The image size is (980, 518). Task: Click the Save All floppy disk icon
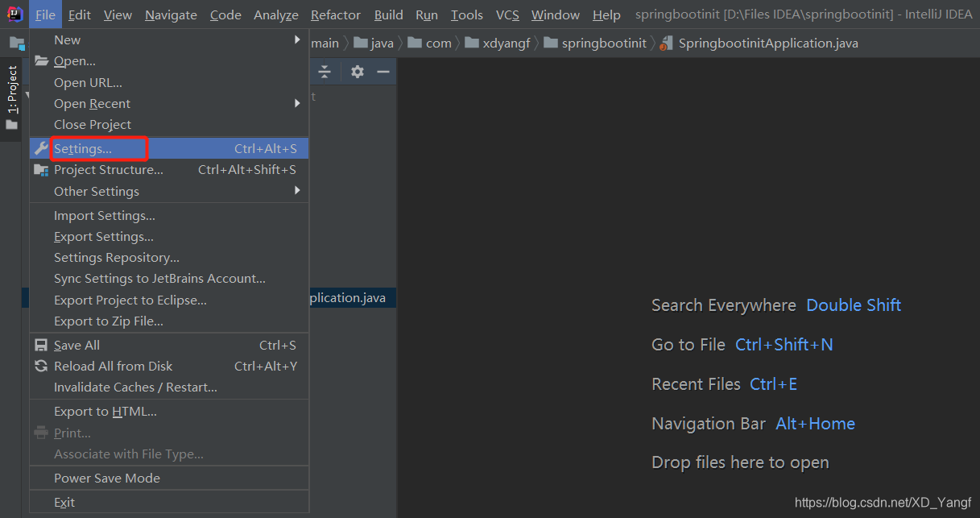coord(41,345)
